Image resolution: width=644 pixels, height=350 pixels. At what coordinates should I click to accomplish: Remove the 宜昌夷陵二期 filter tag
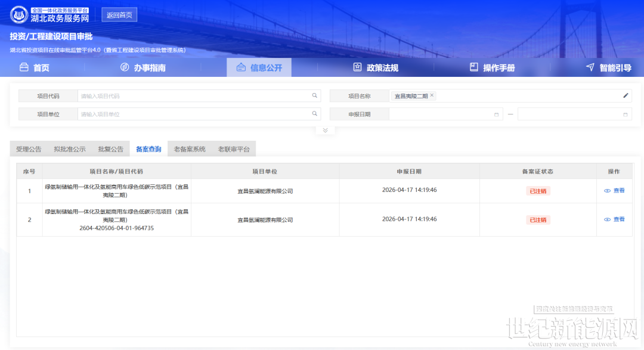pos(432,95)
